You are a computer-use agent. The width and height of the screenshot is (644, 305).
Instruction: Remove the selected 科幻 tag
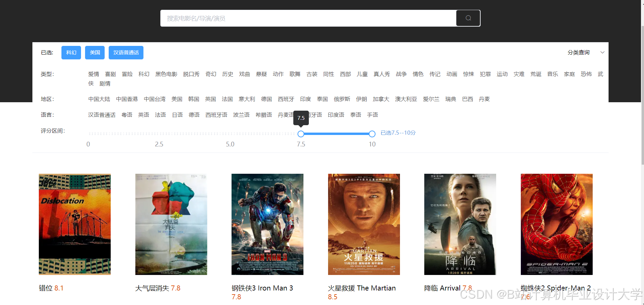coord(71,53)
